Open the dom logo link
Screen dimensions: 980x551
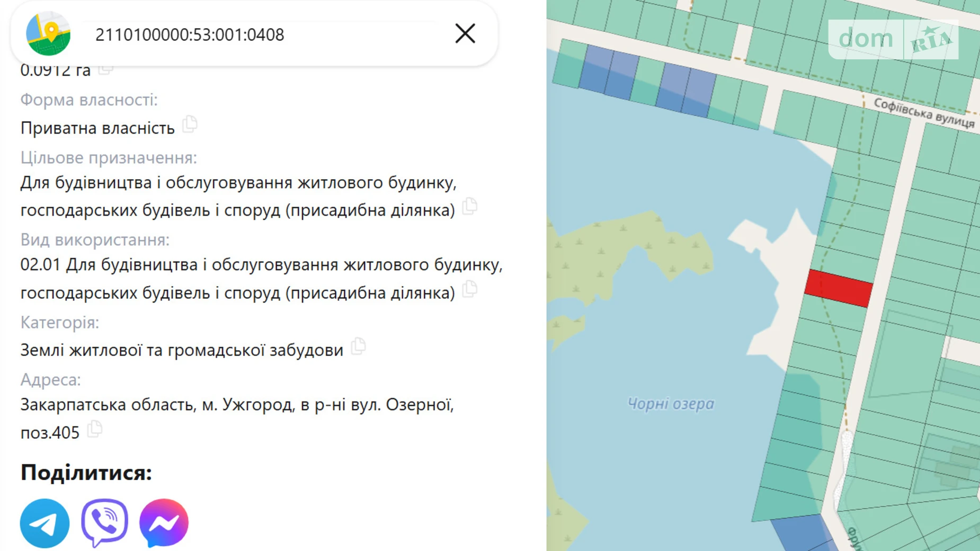point(865,38)
